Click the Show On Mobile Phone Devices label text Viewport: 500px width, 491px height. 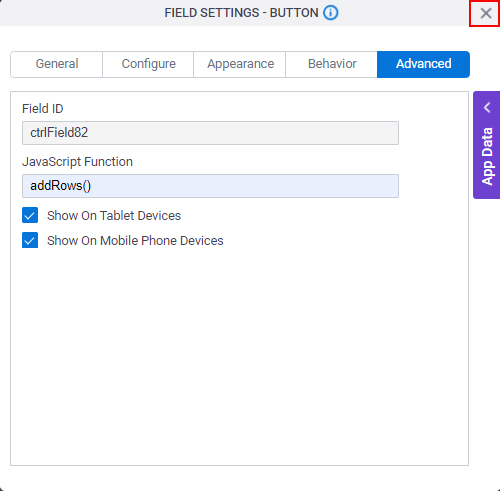click(135, 241)
